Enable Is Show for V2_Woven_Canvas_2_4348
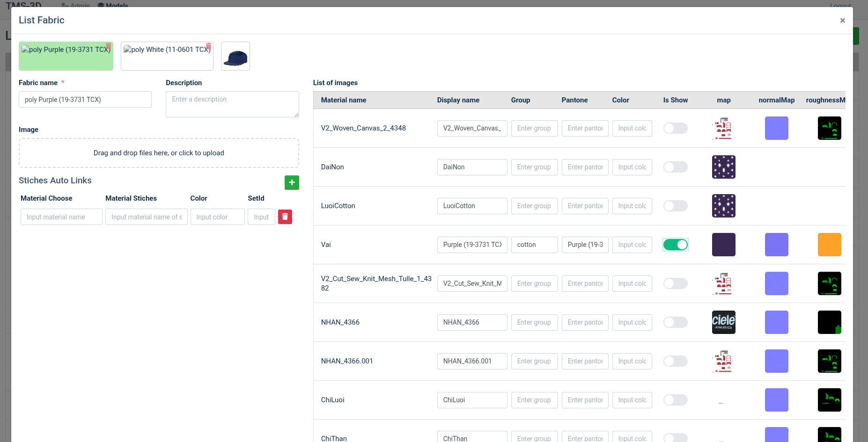Image resolution: width=868 pixels, height=442 pixels. (675, 128)
